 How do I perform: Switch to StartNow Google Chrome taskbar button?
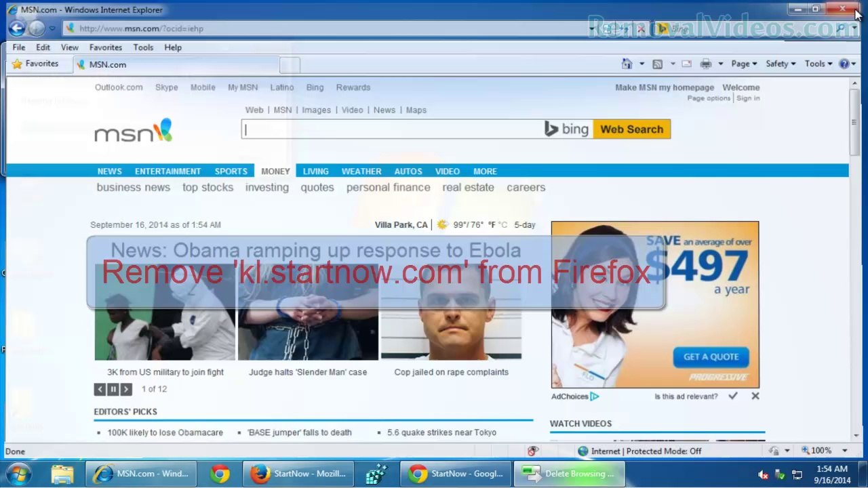click(x=456, y=474)
